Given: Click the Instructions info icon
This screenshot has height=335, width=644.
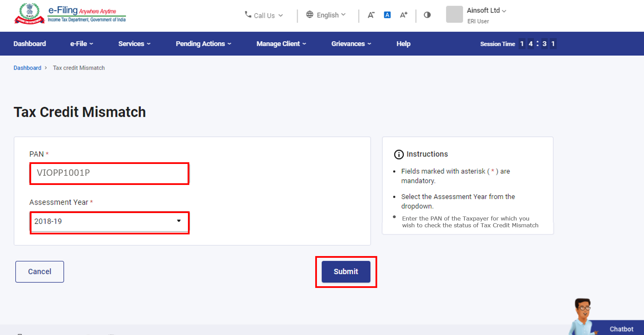Looking at the screenshot, I should (399, 154).
